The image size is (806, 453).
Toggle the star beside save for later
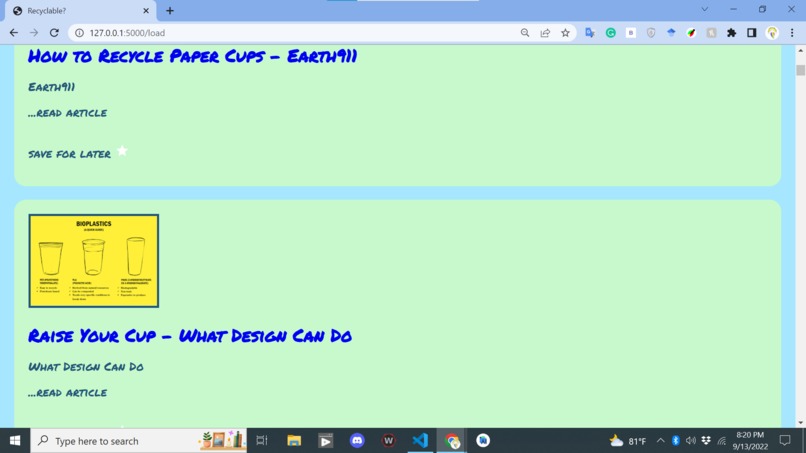click(122, 151)
